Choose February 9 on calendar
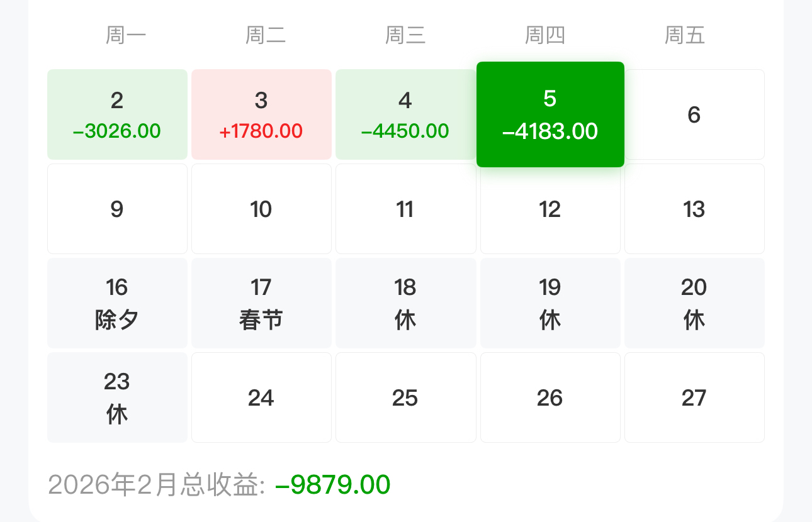Screen dimensions: 812x522 [117, 209]
